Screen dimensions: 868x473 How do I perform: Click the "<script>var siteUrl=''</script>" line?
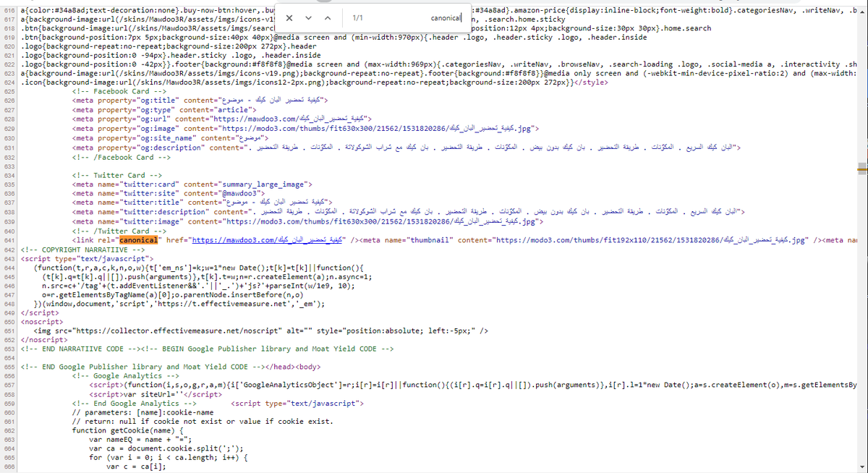(x=156, y=394)
